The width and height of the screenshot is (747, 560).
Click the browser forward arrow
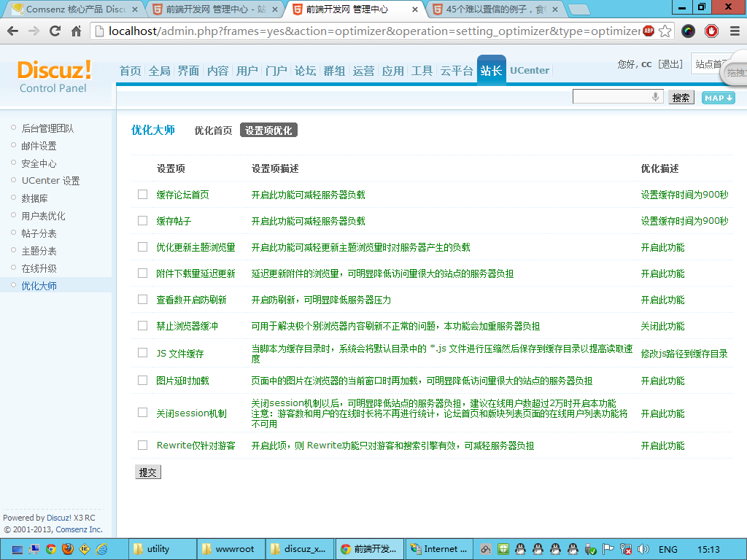point(34,31)
